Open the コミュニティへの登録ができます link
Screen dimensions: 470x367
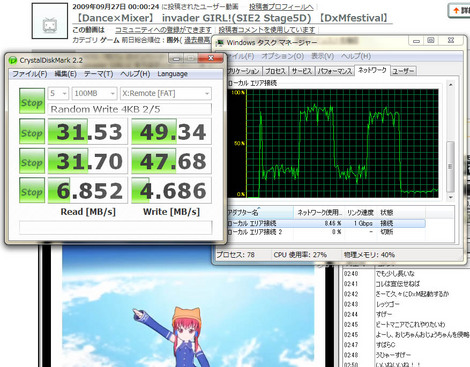point(163,30)
